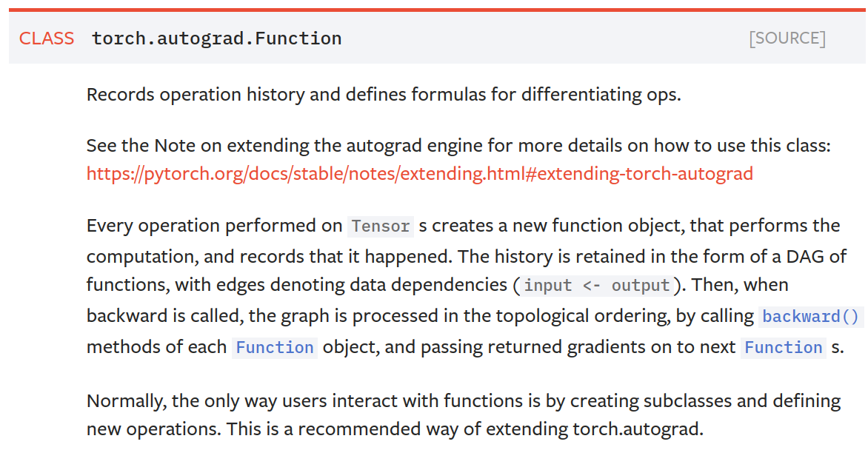Viewport: 868px width, 450px height.
Task: Open the [SOURCE] link for the class
Action: [787, 38]
